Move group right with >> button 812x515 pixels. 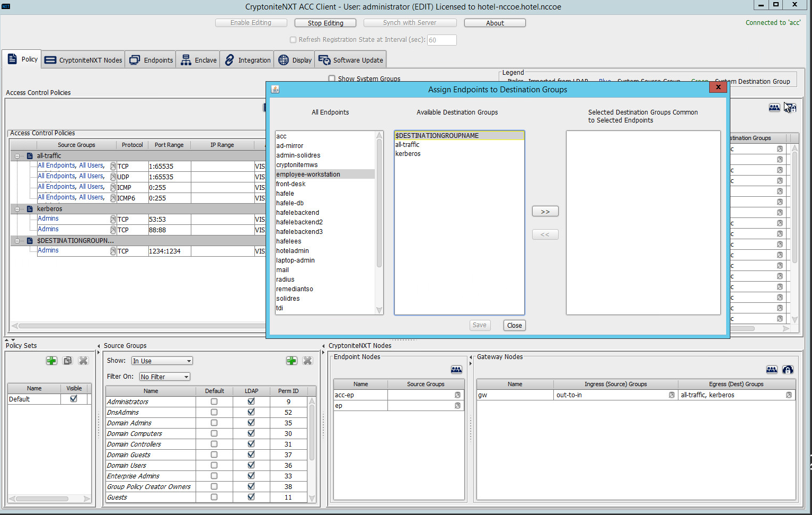click(545, 212)
